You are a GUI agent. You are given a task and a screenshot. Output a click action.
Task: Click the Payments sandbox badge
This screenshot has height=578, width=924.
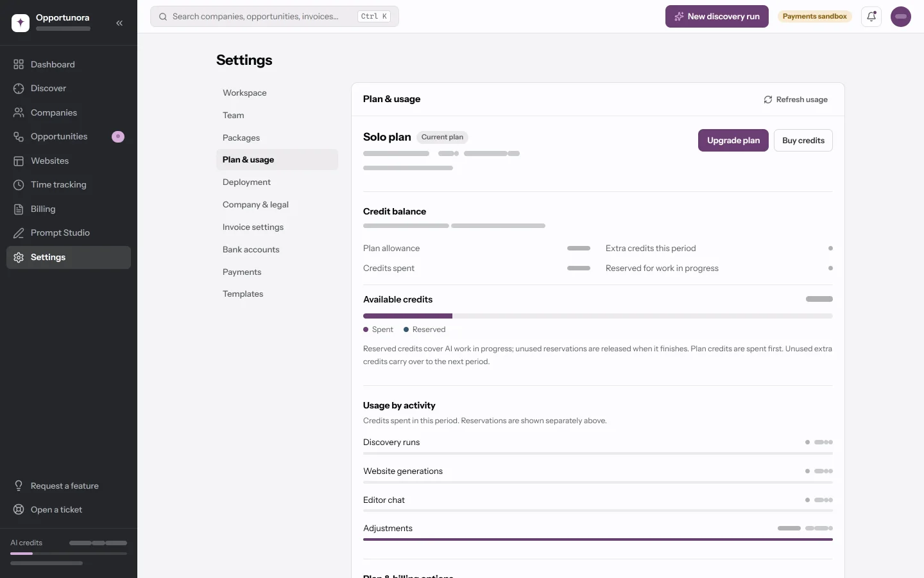pos(815,17)
